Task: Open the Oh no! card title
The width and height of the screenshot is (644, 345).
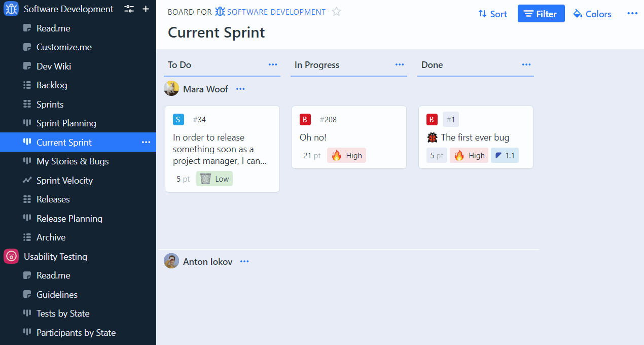Action: 313,137
